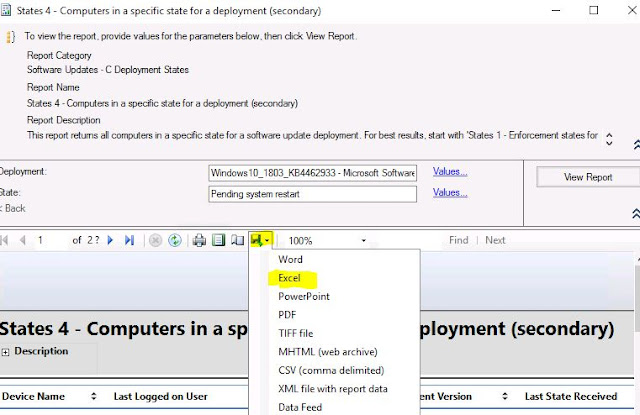This screenshot has width=640, height=415.
Task: Click the Device Name column header text
Action: [x=33, y=396]
